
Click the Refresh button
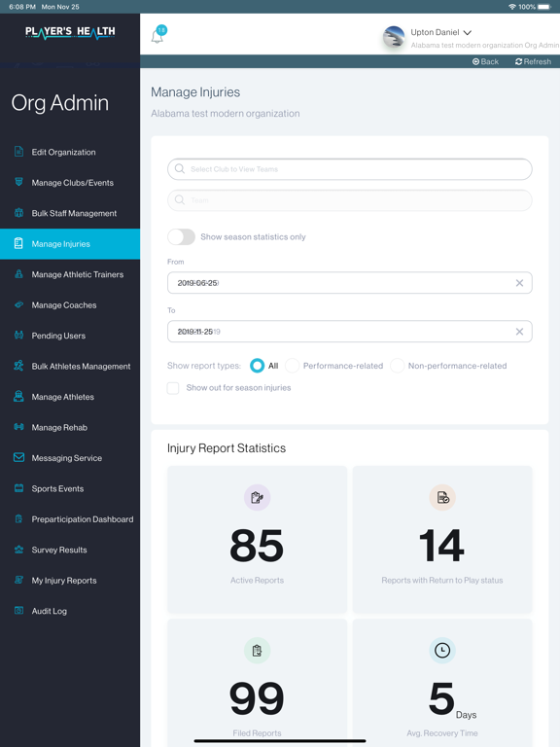(533, 61)
